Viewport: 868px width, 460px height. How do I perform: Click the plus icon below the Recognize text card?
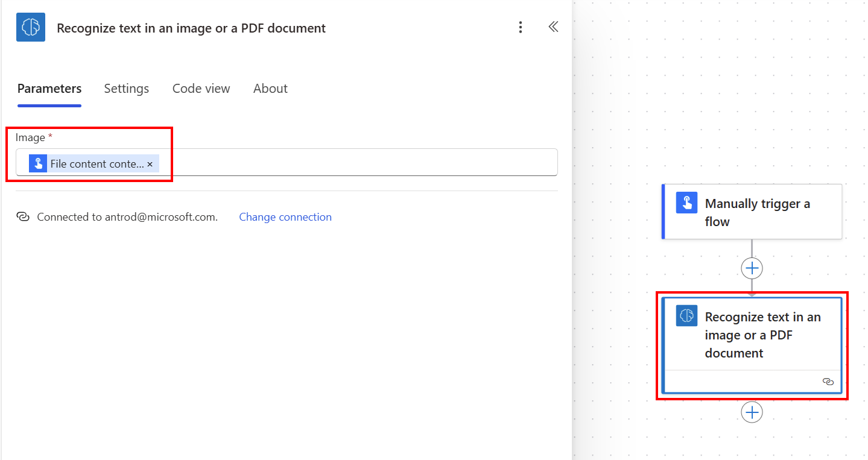click(x=752, y=412)
